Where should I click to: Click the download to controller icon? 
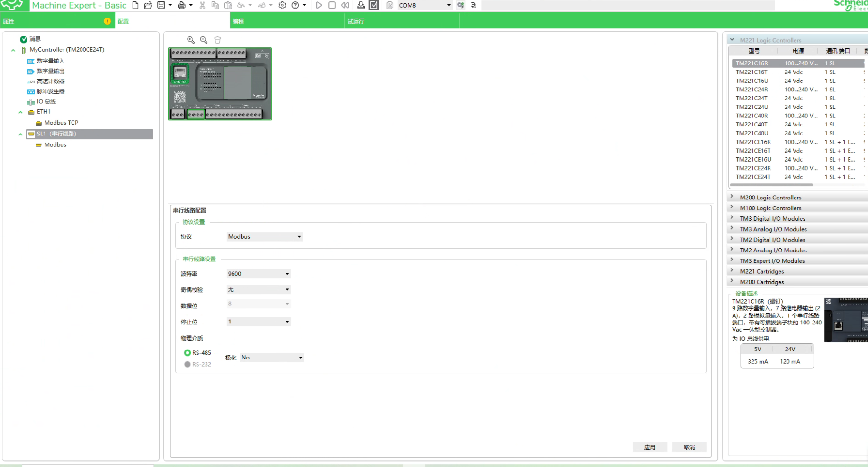coord(360,5)
